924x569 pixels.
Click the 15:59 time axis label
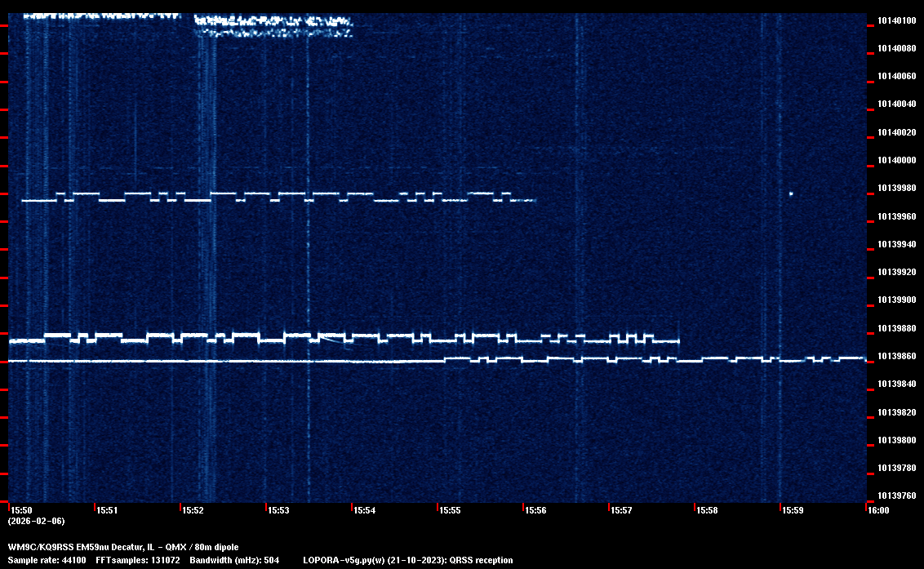pyautogui.click(x=793, y=510)
